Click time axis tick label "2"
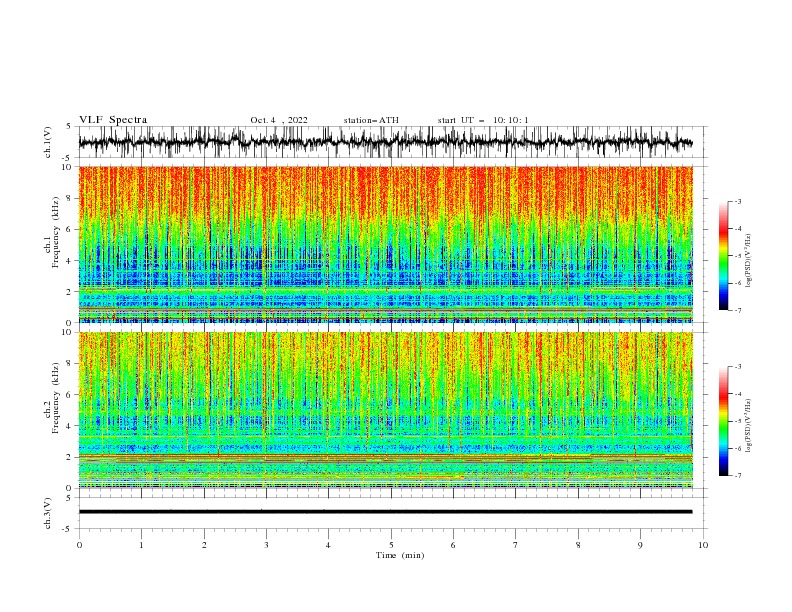The image size is (792, 612). 204,545
